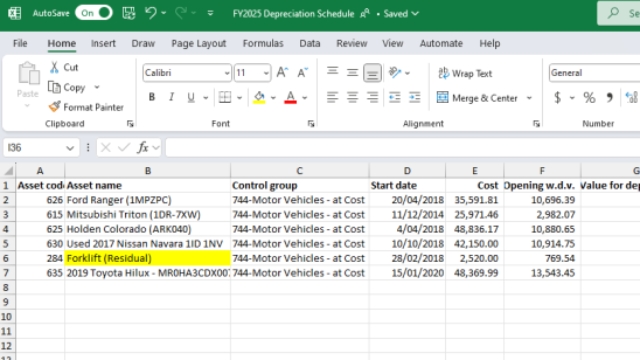Click the Search box magnifier
Screen dimensions: 640x360
tap(613, 13)
